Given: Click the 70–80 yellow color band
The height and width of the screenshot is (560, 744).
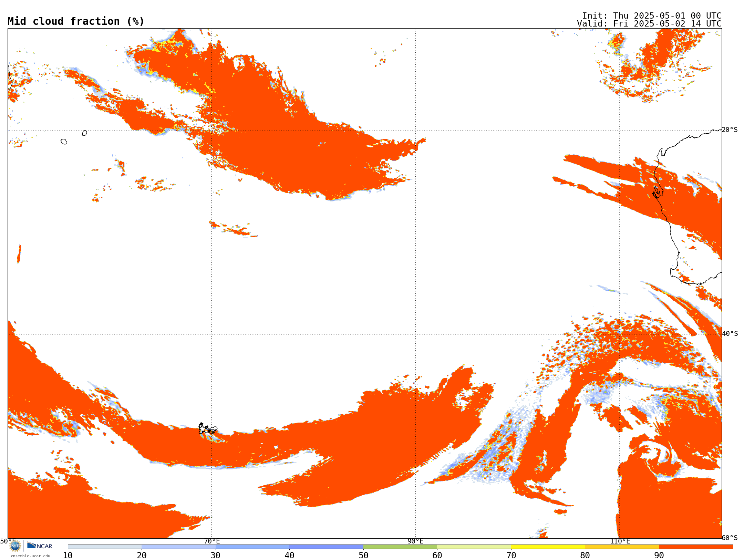Looking at the screenshot, I should click(x=548, y=547).
